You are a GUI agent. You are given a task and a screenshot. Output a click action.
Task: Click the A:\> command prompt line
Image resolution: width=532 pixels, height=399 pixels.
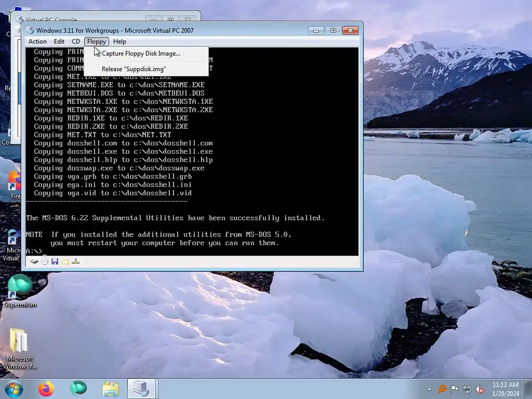[x=36, y=251]
